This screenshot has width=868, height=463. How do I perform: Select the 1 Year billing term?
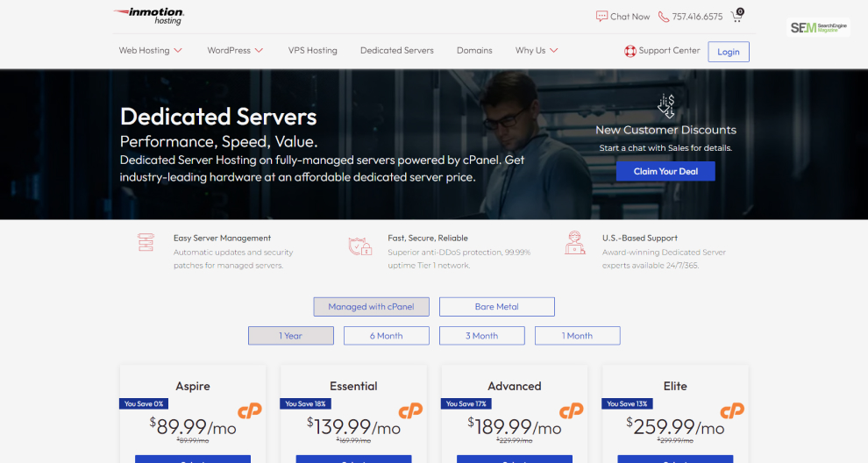(290, 336)
